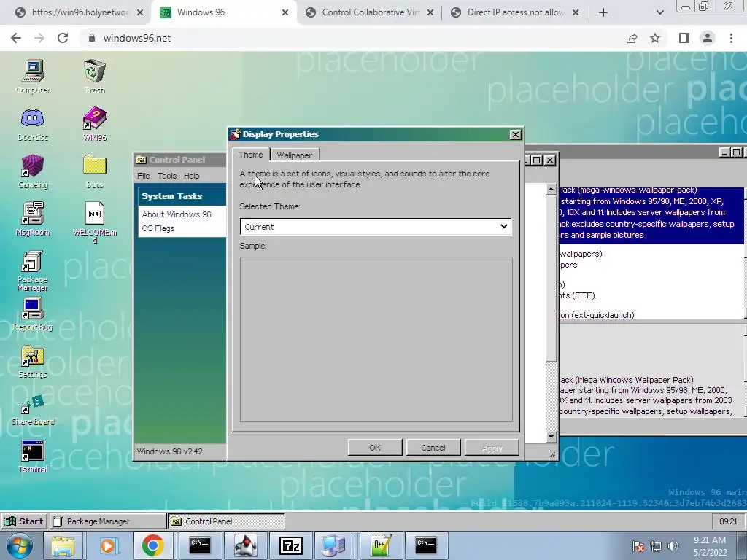Screen dimensions: 747x560
Task: Open About Windows 96 link
Action: coord(177,214)
